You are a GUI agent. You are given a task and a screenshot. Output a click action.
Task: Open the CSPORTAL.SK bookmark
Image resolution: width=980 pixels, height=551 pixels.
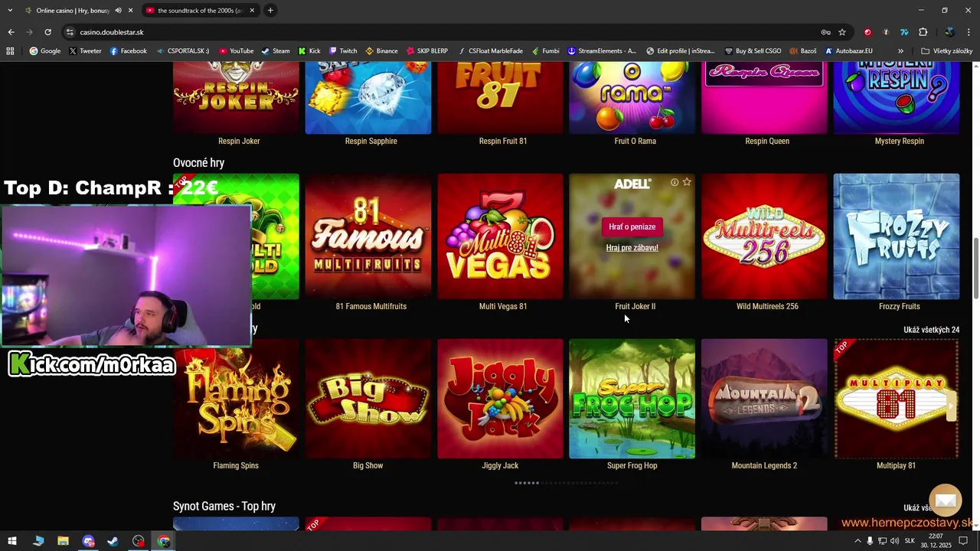pos(183,51)
